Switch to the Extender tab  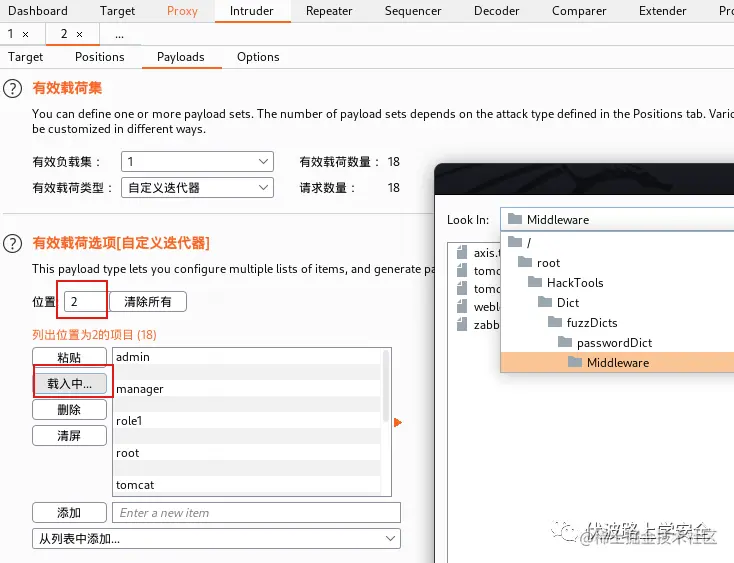[662, 11]
